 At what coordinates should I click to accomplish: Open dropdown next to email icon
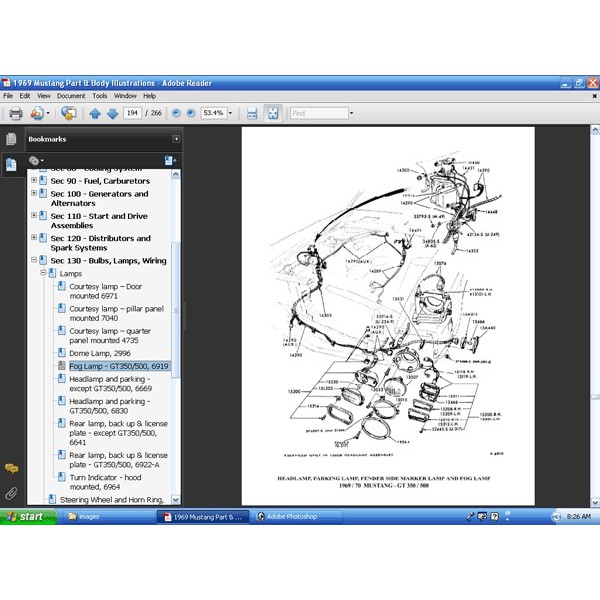(x=48, y=113)
